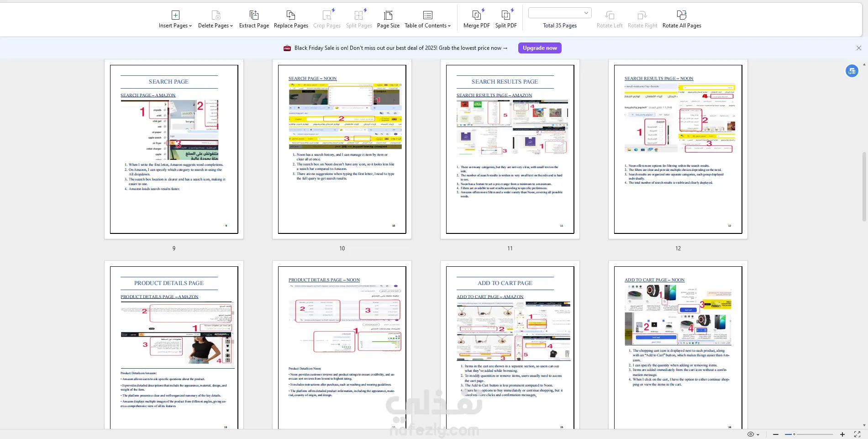The height and width of the screenshot is (439, 868).
Task: Open the page selection combo box
Action: tap(560, 13)
